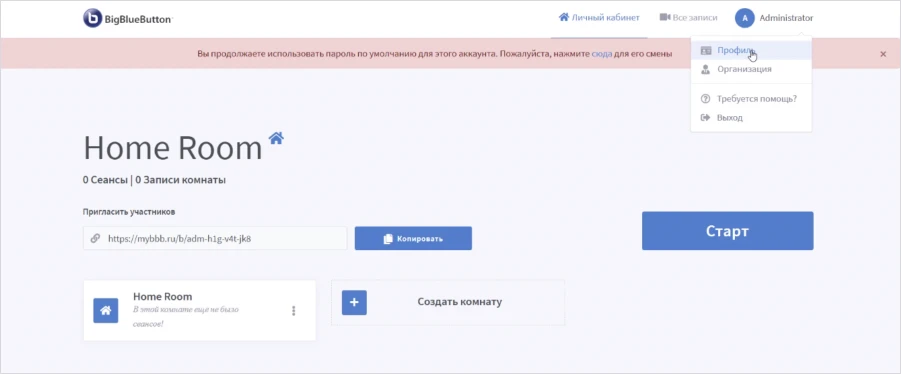The width and height of the screenshot is (901, 374).
Task: Start the session with Старт
Action: 727,231
